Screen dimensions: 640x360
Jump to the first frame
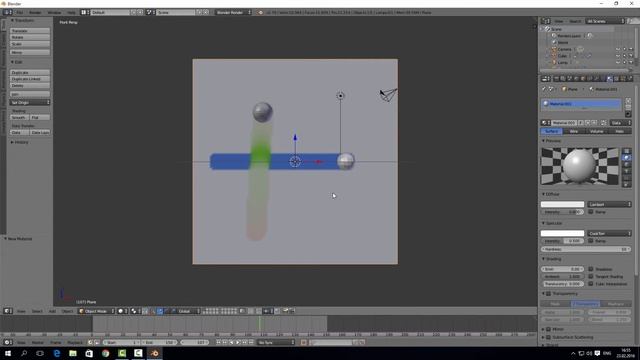coord(218,342)
